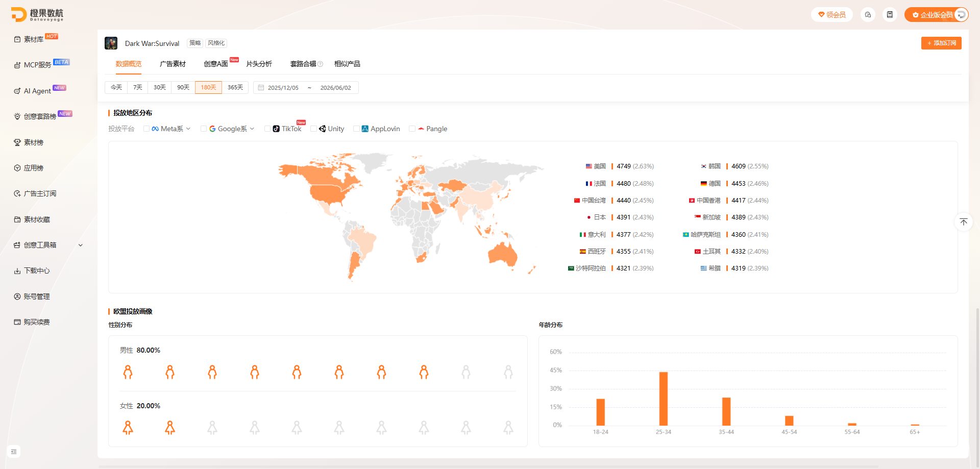Click the 购买续费 card icon
Image resolution: width=980 pixels, height=469 pixels.
(17, 322)
